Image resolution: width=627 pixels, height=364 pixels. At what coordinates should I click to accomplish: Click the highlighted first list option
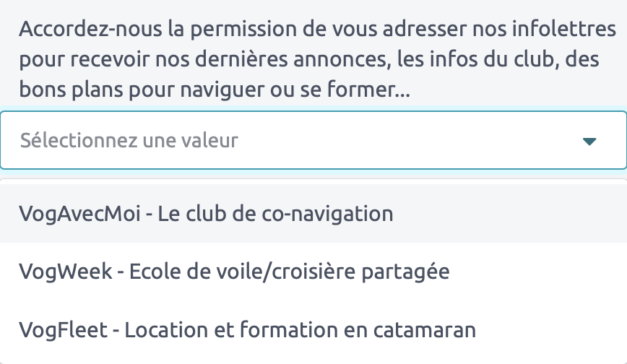(x=207, y=214)
